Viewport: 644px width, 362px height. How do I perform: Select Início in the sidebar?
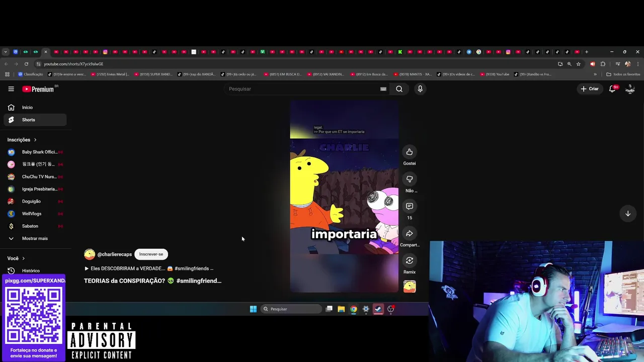pos(35,108)
